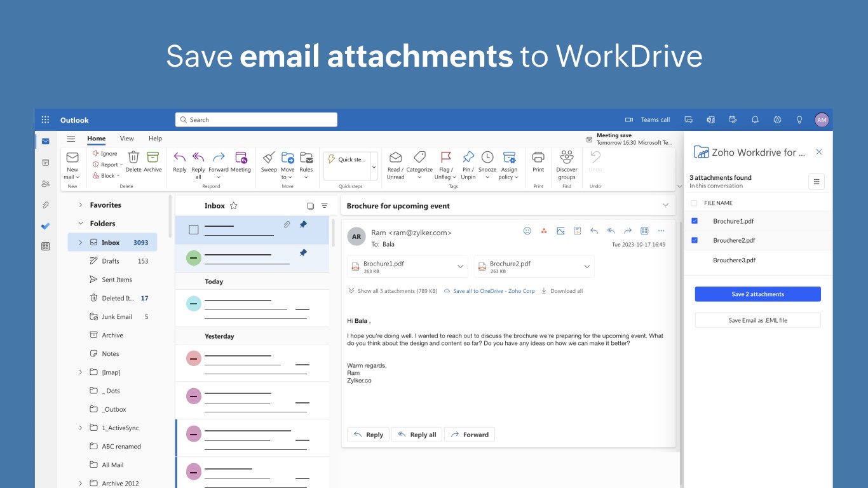Image resolution: width=868 pixels, height=488 pixels.
Task: Open the Mail module in left rail
Action: coord(45,141)
